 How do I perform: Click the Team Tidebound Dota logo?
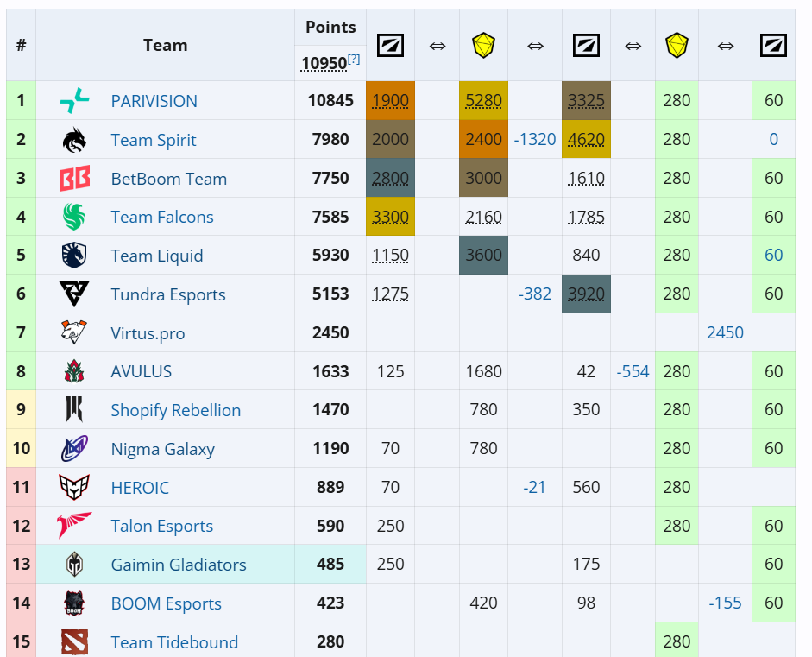74,641
